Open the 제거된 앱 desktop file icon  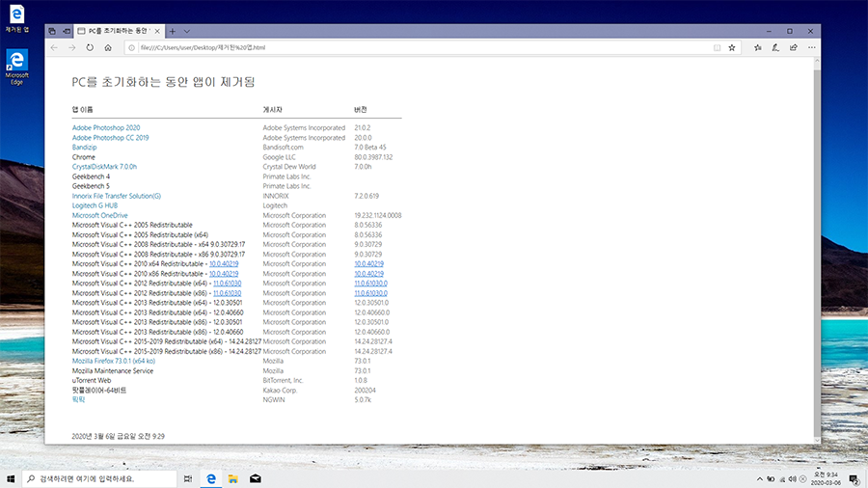pyautogui.click(x=17, y=19)
